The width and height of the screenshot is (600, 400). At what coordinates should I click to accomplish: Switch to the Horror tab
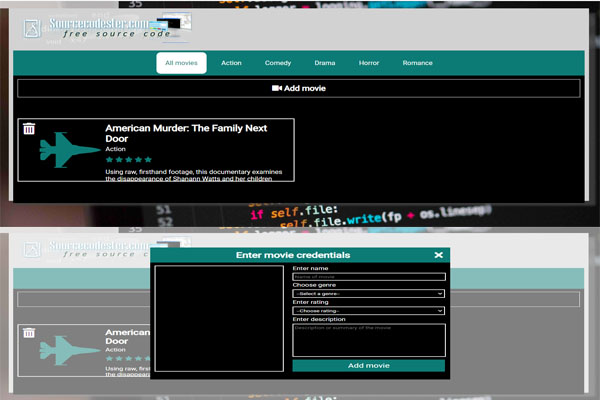pyautogui.click(x=369, y=63)
